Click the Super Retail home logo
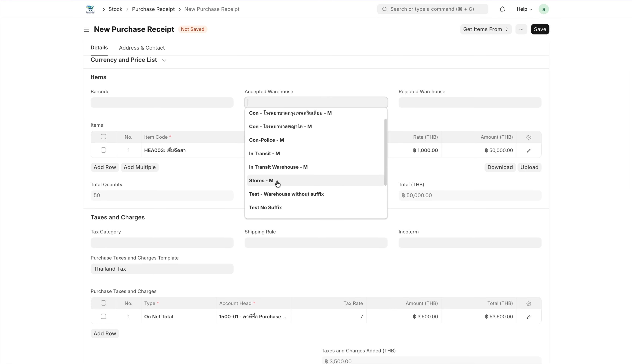633x364 pixels. (90, 9)
